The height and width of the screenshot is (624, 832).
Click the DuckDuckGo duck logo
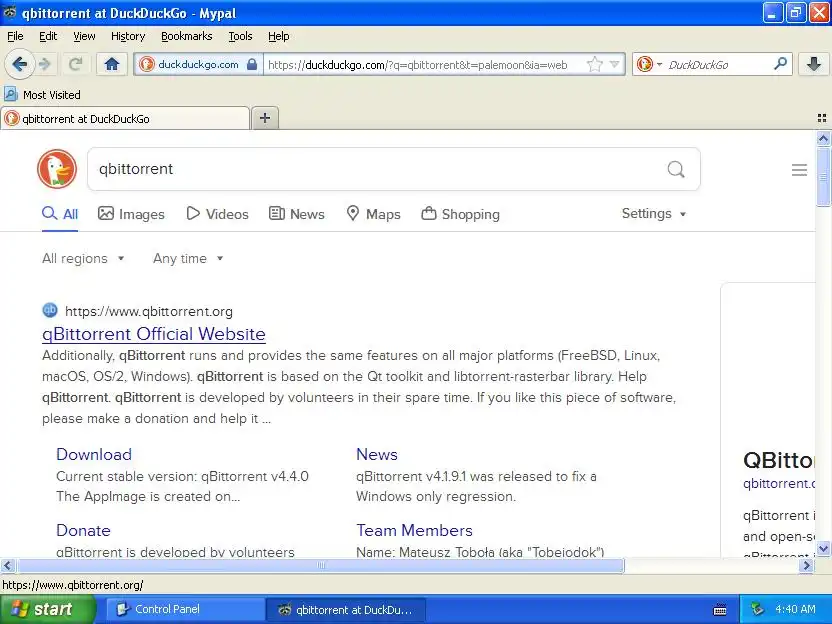pos(57,169)
